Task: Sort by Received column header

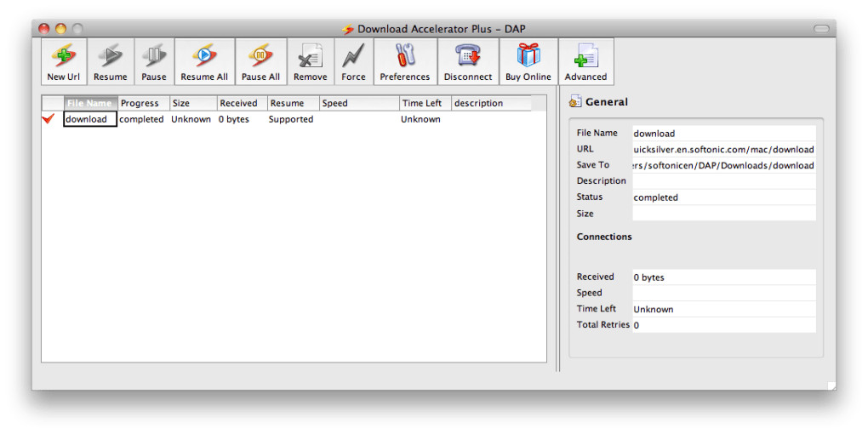Action: [243, 103]
